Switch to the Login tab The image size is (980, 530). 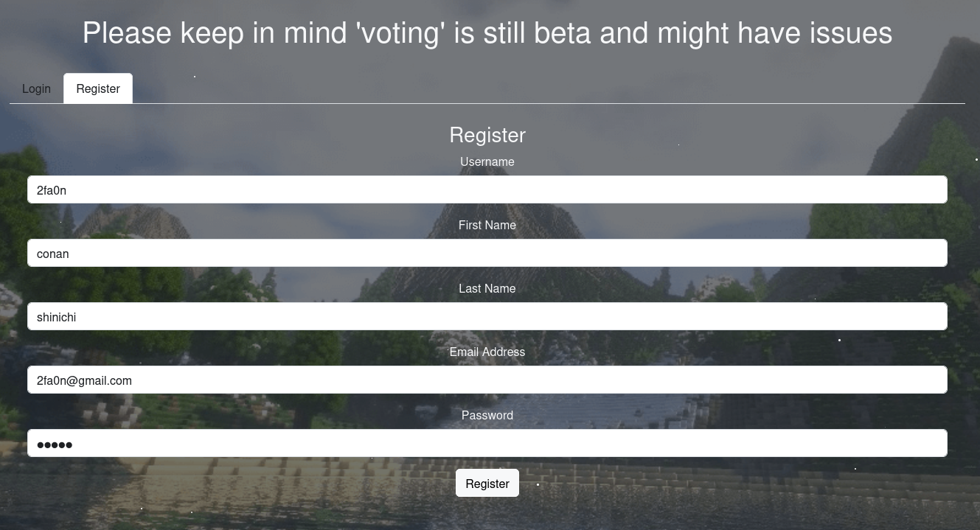click(36, 88)
